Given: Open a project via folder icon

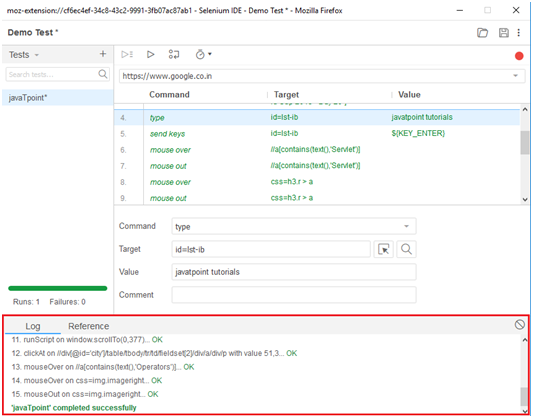Looking at the screenshot, I should coord(482,33).
